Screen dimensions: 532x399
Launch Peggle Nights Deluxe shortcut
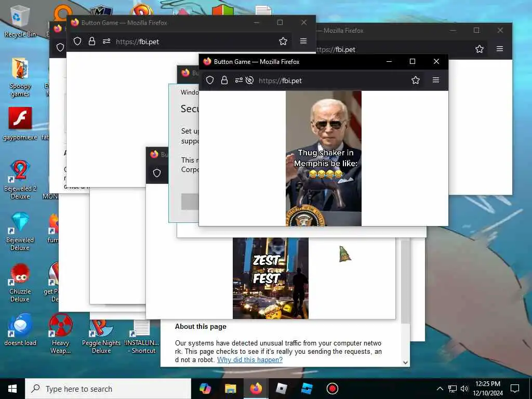tap(101, 337)
